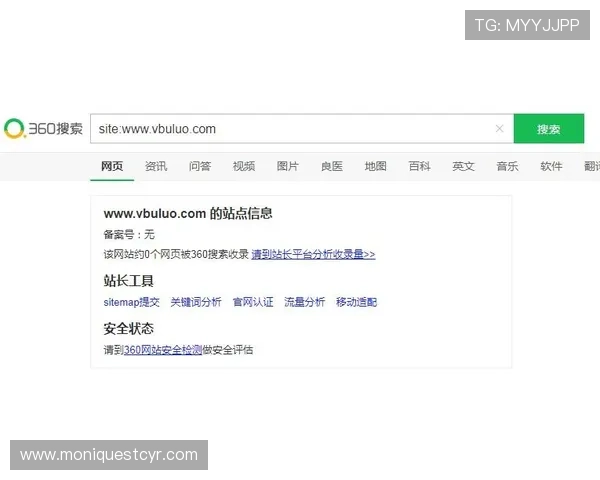
Task: Open the 请到站长平台分析收录量>> link
Action: (x=313, y=254)
